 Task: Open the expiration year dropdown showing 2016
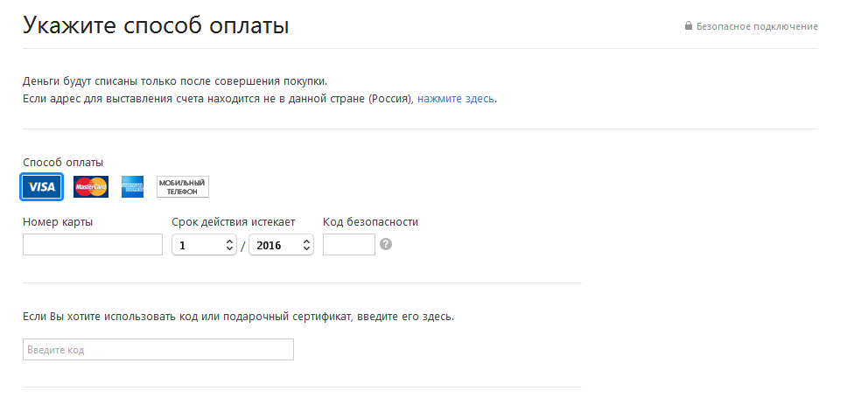click(x=281, y=245)
